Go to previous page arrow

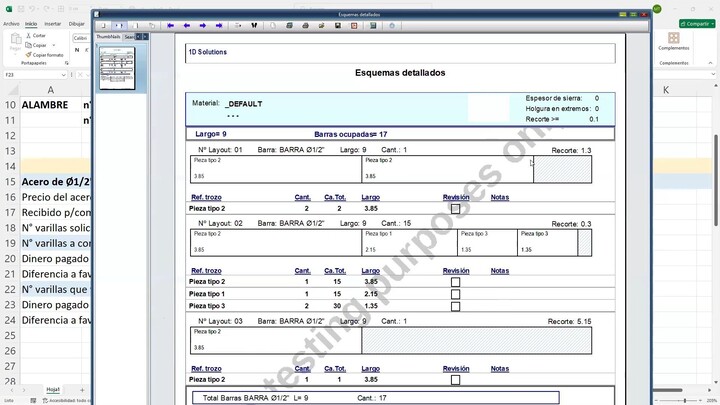point(186,26)
